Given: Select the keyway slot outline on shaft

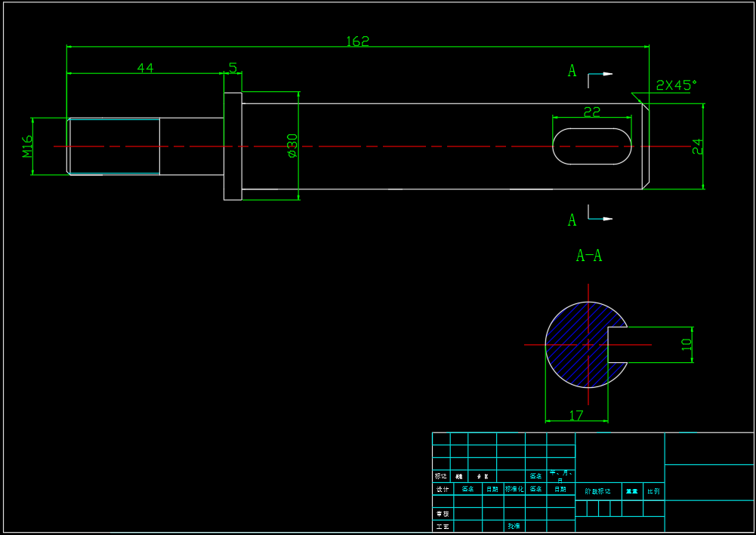Looking at the screenshot, I should (591, 146).
